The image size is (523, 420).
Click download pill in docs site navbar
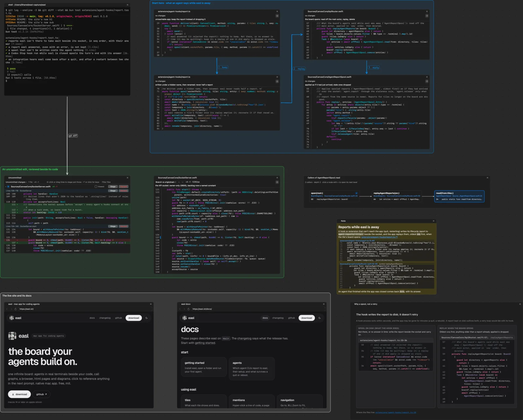pos(307,318)
